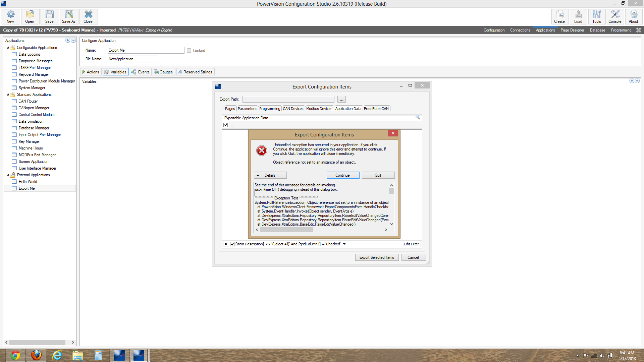Toggle the Hello World application checkbox
This screenshot has height=362, width=644.
(x=14, y=182)
